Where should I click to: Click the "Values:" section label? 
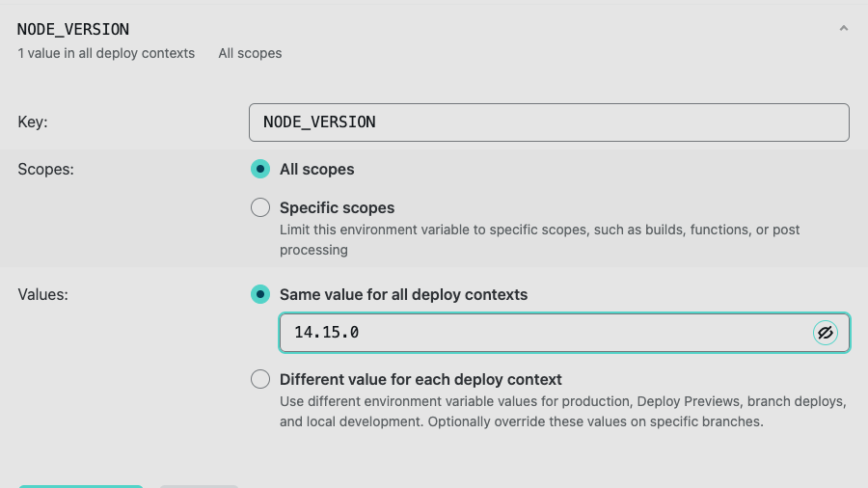pos(43,294)
